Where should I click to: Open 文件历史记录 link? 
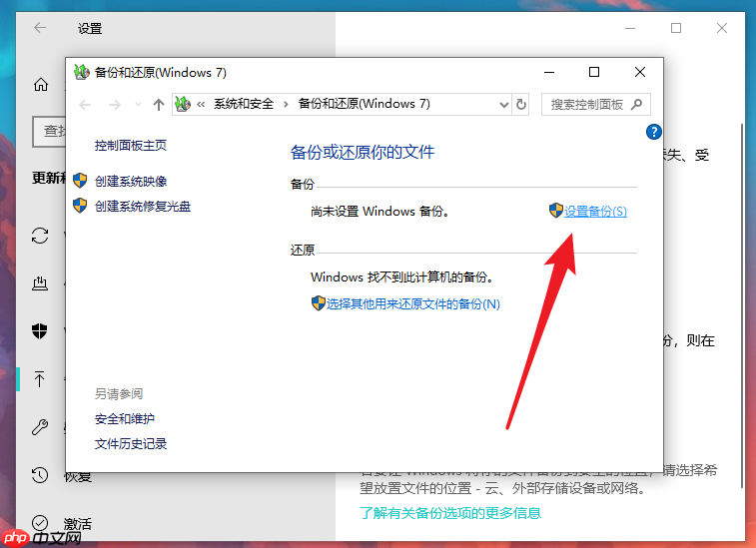click(x=131, y=444)
